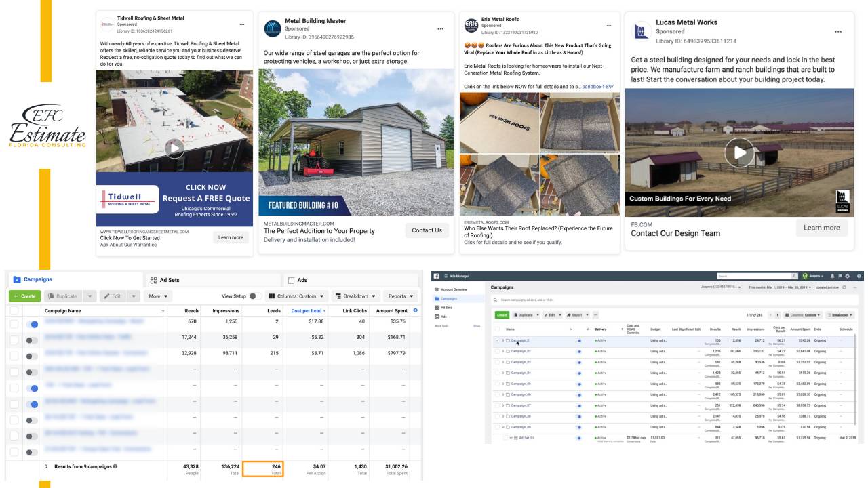Open the More dropdown
Viewport: 868px width, 488px height.
[x=157, y=296]
